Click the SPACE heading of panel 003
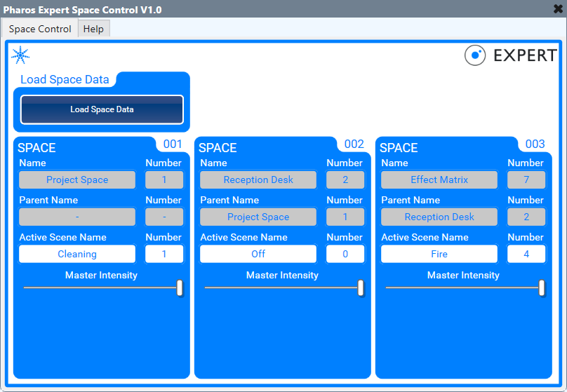 (399, 148)
